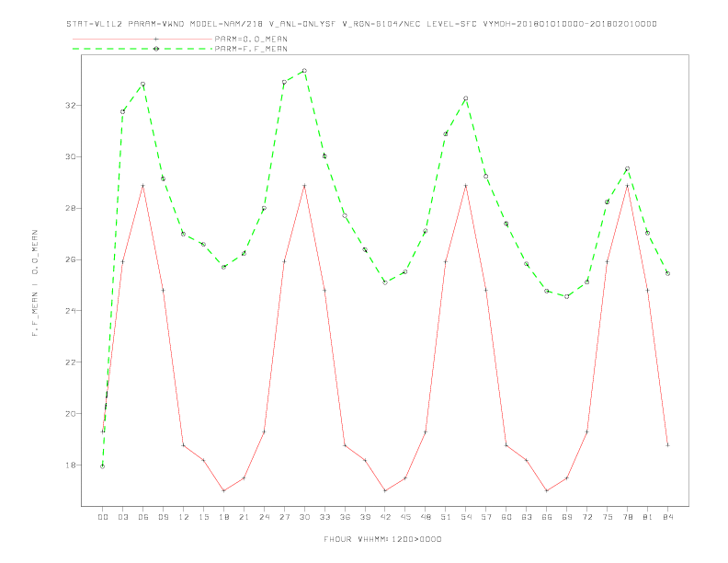
Task: Click the x-axis tick label 81
Action: pos(648,517)
